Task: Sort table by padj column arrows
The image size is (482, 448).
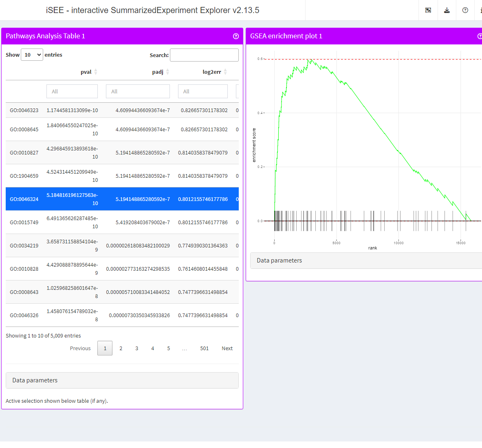Action: pos(167,72)
